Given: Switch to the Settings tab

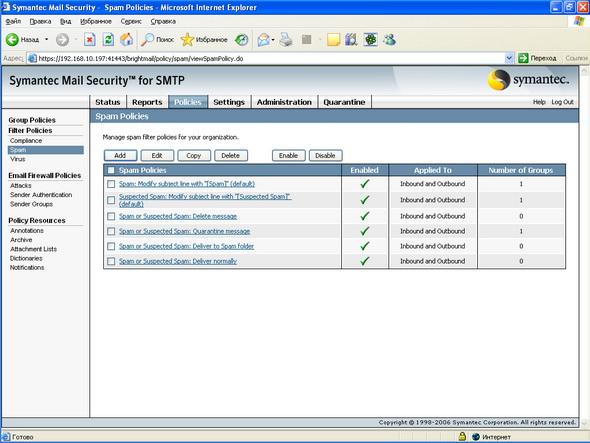Looking at the screenshot, I should 229,102.
